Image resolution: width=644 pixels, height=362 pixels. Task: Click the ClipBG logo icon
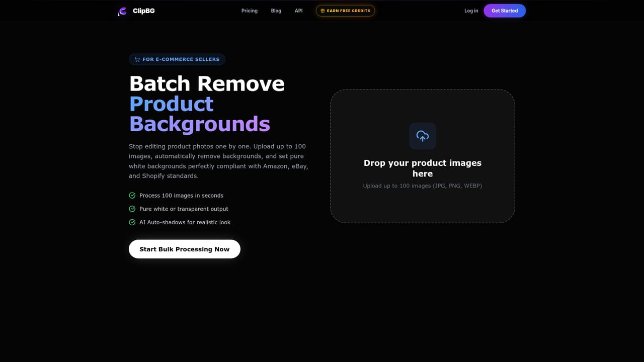pos(122,11)
